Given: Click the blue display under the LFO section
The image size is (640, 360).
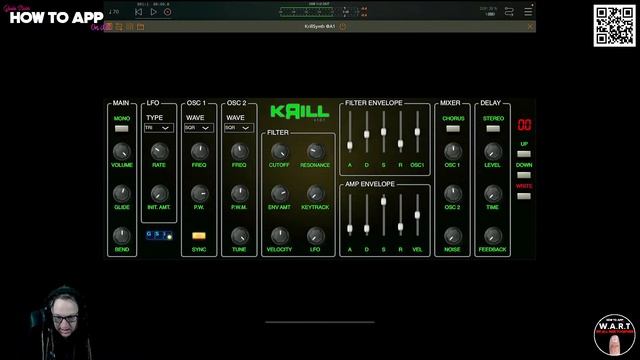Looking at the screenshot, I should [x=159, y=235].
